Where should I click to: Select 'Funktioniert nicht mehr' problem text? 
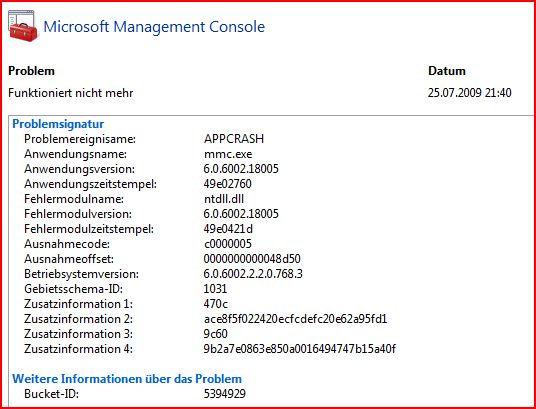(71, 93)
